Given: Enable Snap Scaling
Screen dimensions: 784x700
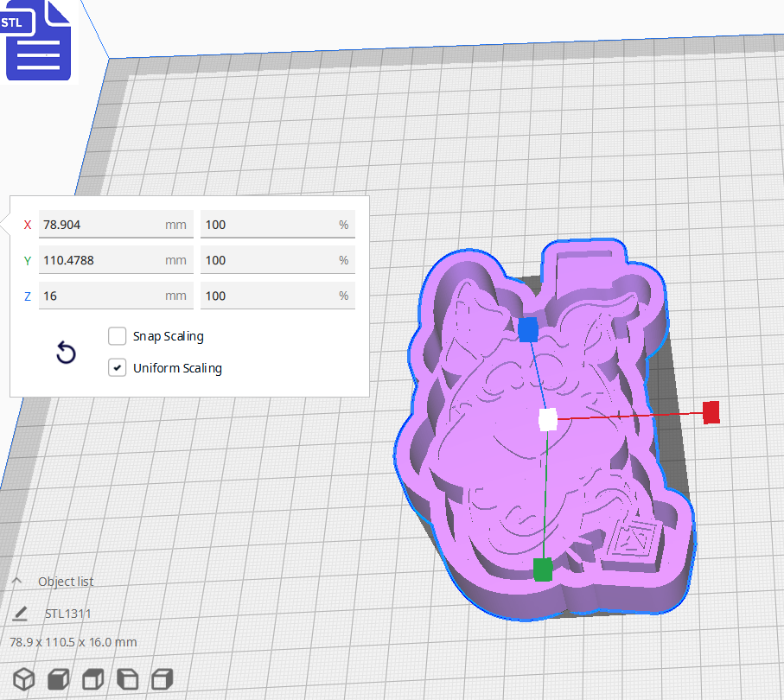Looking at the screenshot, I should coord(117,336).
